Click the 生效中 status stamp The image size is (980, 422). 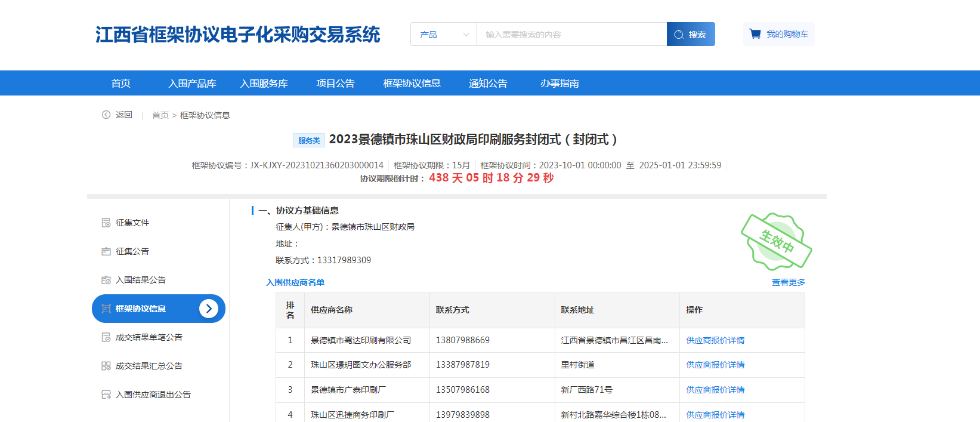point(776,241)
